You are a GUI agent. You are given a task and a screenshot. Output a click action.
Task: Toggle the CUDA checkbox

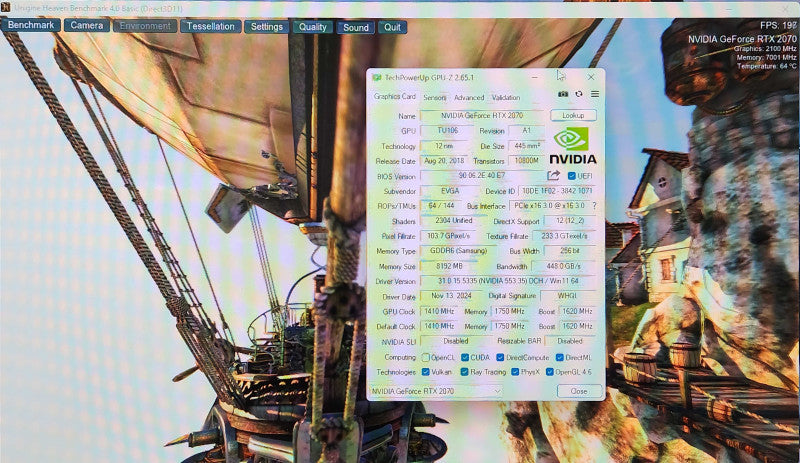[x=464, y=357]
